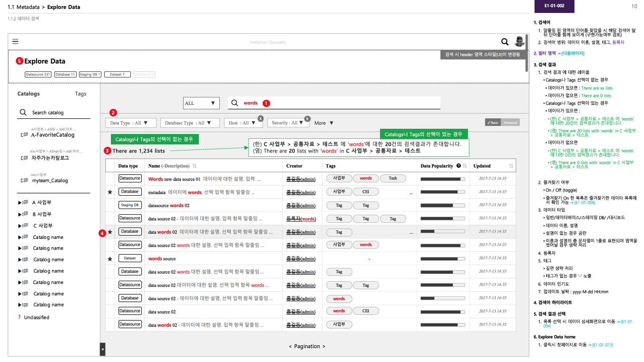
Task: Click the catalog icon beside myteam_Catalog
Action: point(24,181)
